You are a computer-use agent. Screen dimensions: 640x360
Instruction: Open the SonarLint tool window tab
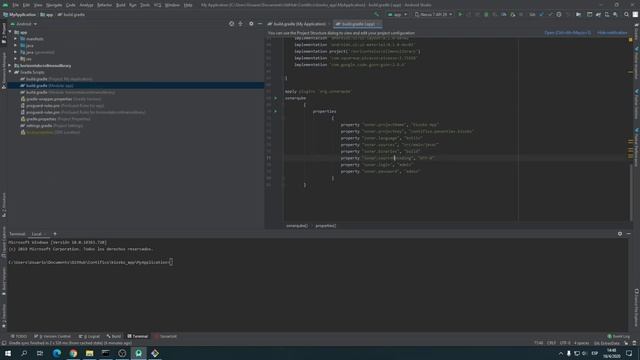coord(166,336)
